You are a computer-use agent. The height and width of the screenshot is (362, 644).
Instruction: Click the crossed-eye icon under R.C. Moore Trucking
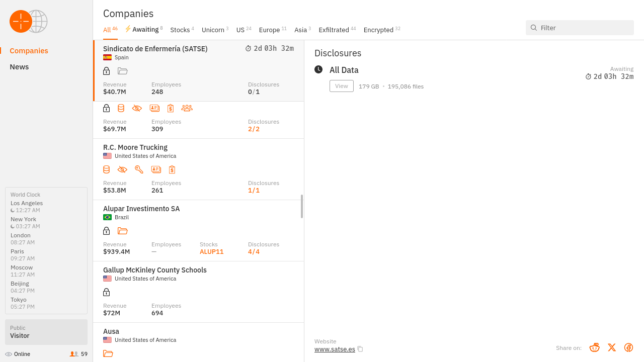122,169
